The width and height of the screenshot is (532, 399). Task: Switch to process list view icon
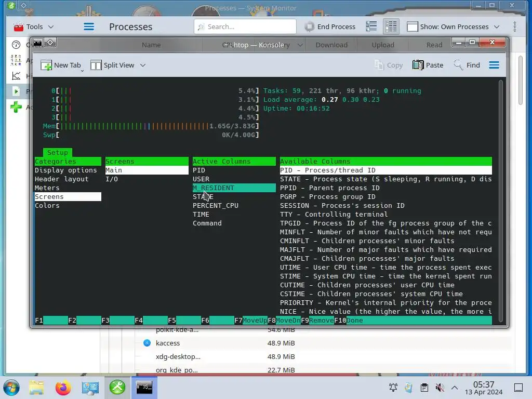point(371,26)
